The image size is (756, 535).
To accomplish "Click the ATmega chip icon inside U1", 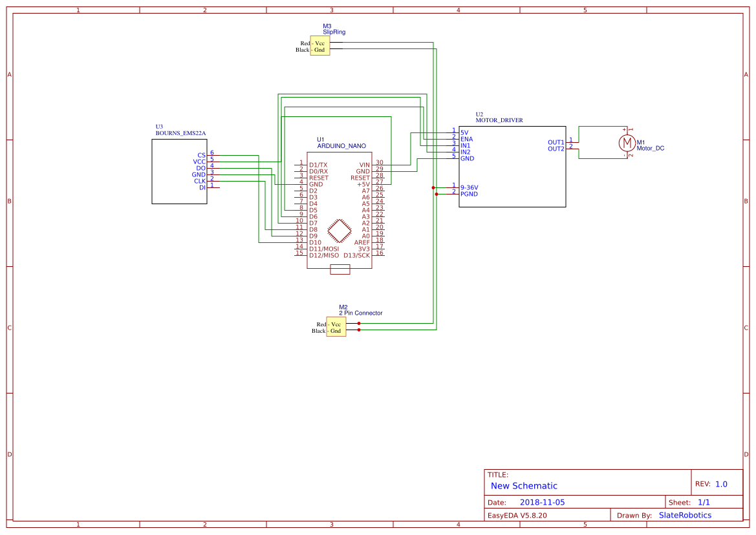I will click(339, 230).
